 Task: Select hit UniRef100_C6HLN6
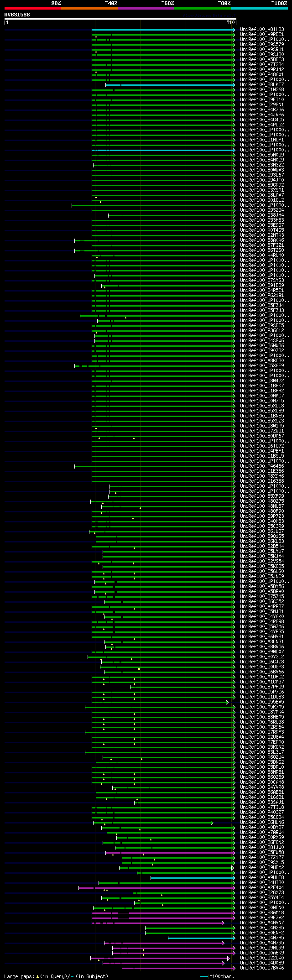click(262, 823)
